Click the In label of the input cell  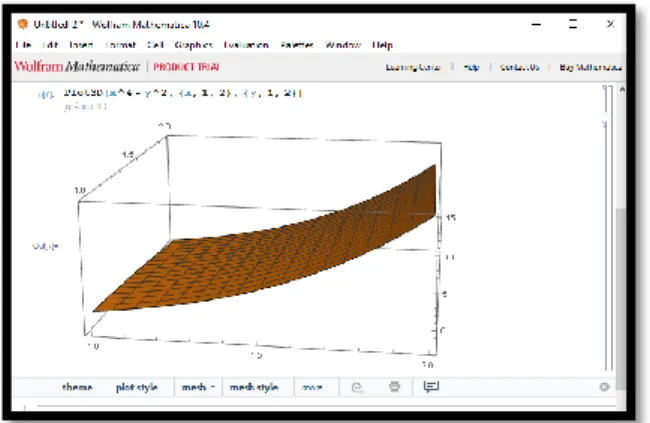click(x=46, y=95)
